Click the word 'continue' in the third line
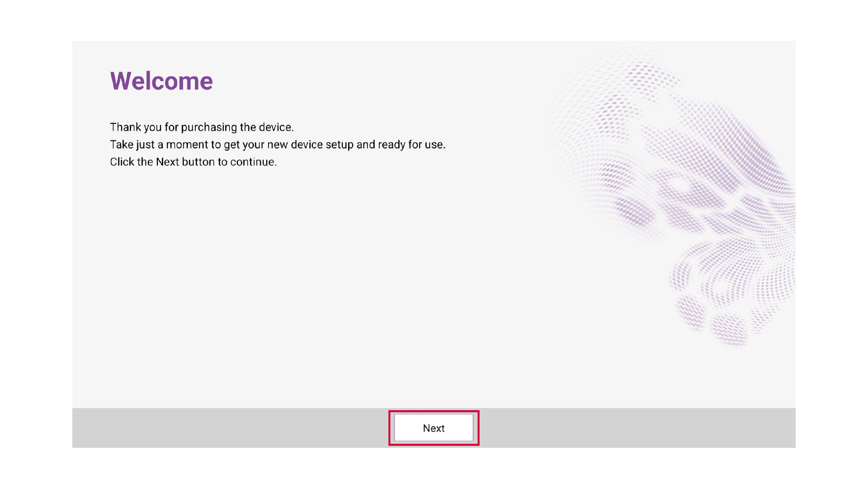The height and width of the screenshot is (489, 868). [x=252, y=162]
